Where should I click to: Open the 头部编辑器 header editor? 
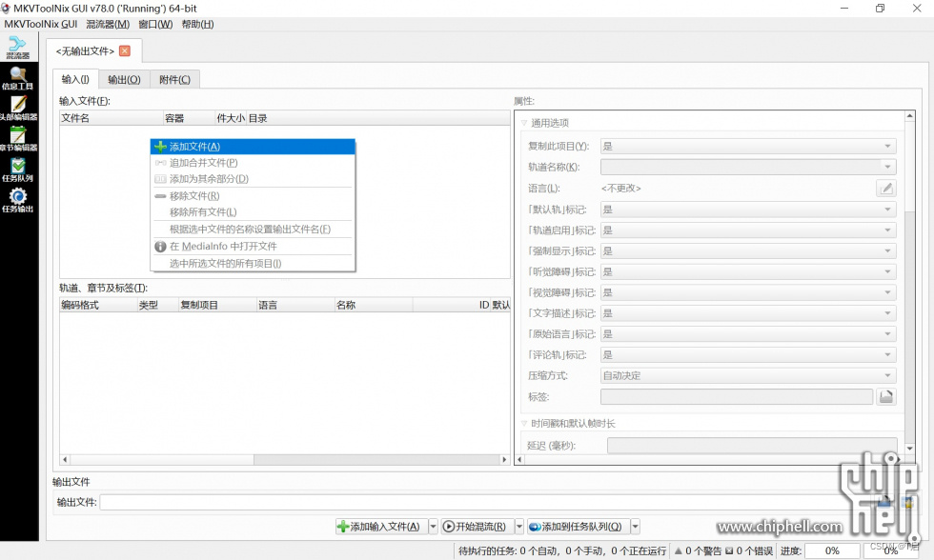click(18, 109)
